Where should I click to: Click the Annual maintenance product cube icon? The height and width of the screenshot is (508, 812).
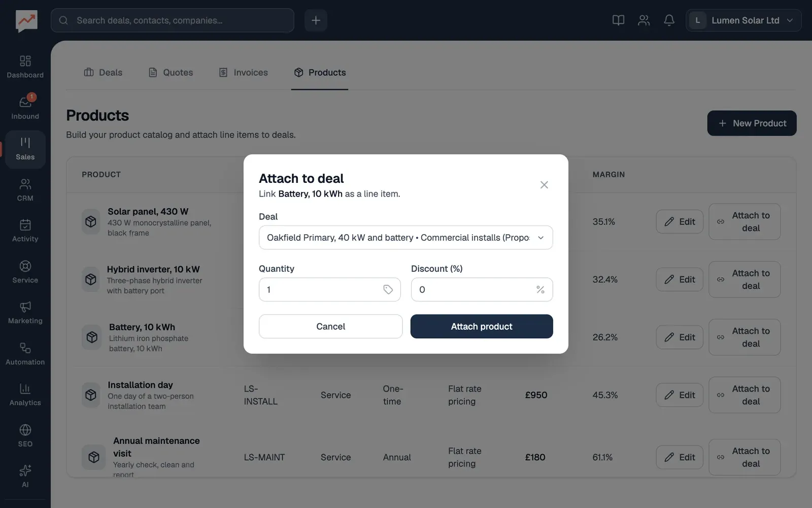[x=94, y=457]
